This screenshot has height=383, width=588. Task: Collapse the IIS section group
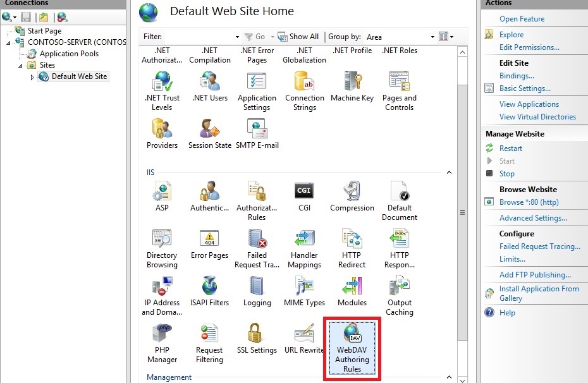[x=449, y=172]
